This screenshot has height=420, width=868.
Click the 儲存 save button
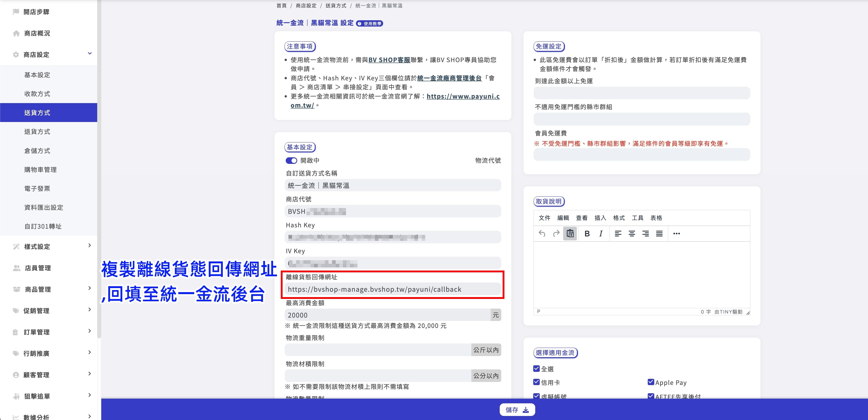[x=517, y=410]
